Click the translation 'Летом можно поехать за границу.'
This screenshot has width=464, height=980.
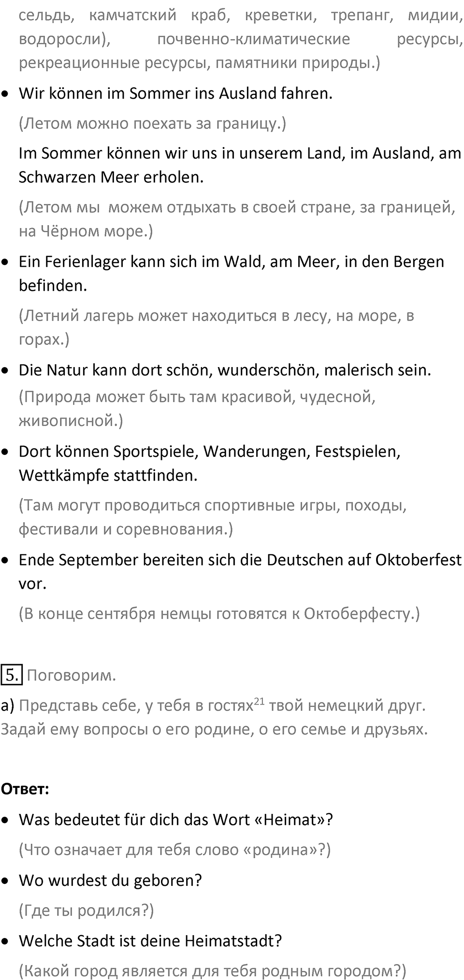[152, 124]
